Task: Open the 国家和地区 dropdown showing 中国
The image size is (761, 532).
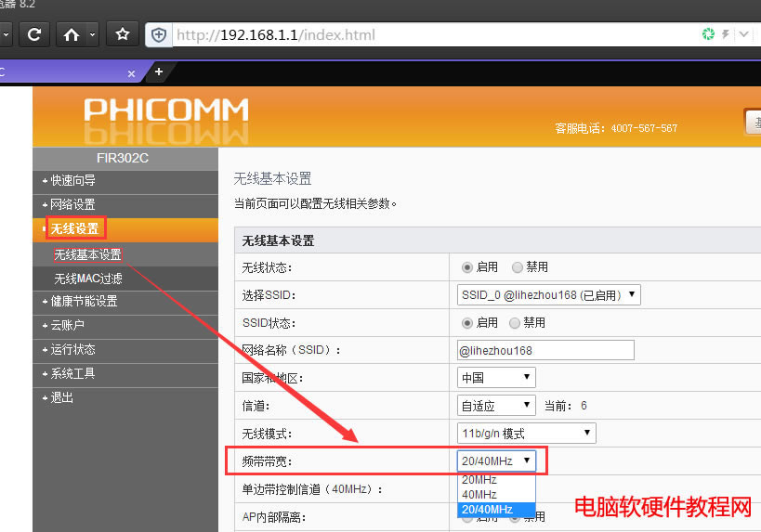Action: (496, 378)
